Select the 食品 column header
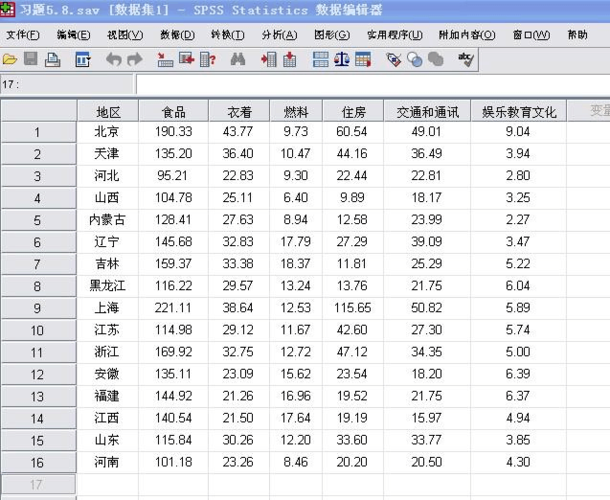Image resolution: width=610 pixels, height=500 pixels. coord(174,112)
